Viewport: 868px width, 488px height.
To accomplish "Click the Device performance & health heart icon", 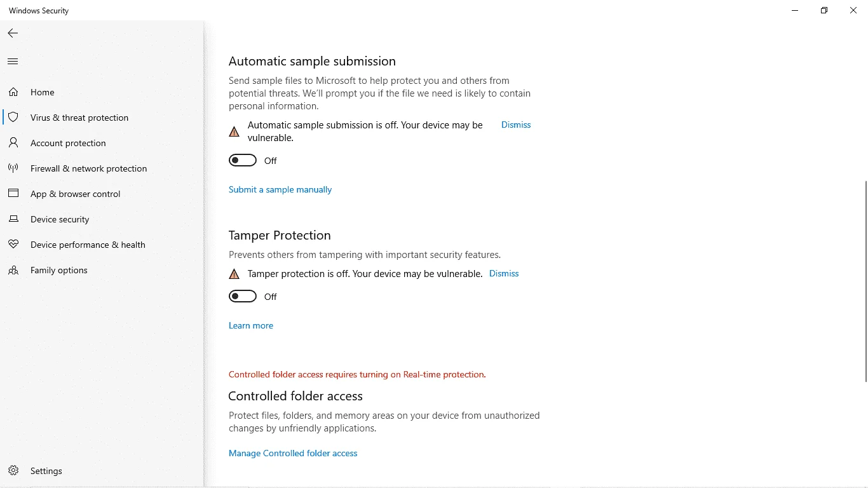I will [x=13, y=245].
